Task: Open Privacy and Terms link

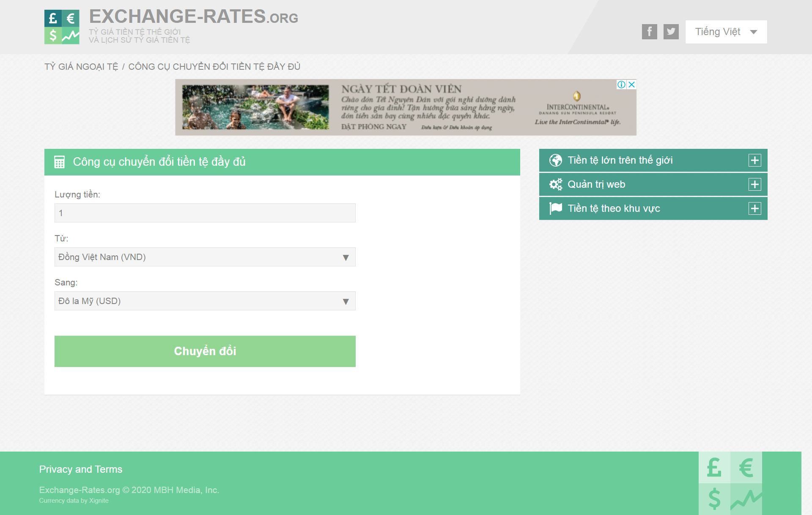Action: tap(81, 469)
